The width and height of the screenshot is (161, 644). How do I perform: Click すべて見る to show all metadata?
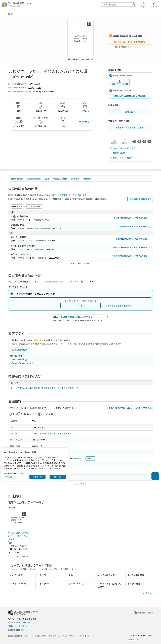[x=84, y=122]
